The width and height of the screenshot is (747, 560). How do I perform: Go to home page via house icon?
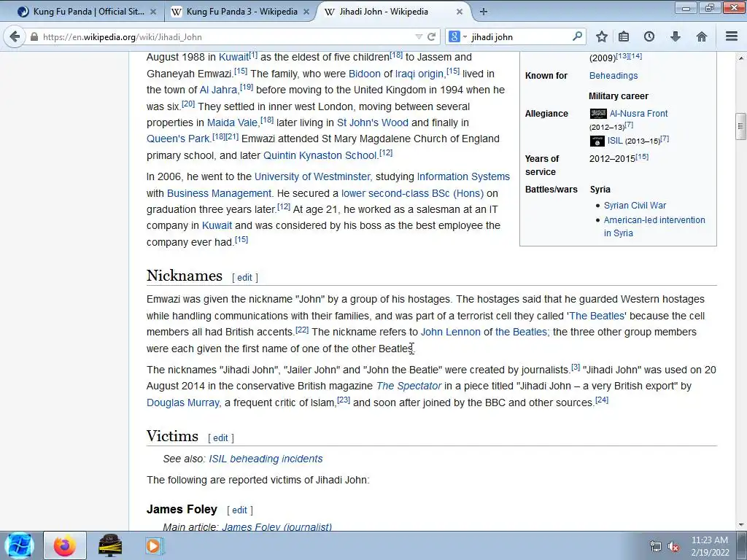[x=701, y=36]
